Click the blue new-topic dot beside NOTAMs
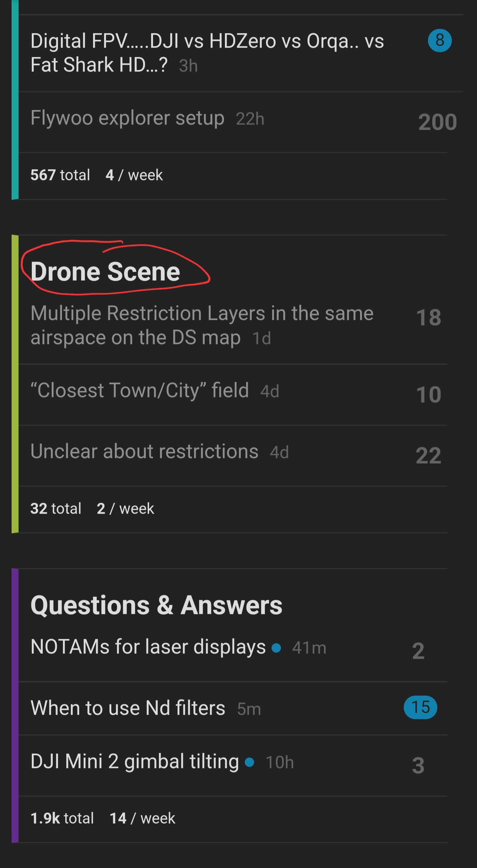 pos(276,648)
